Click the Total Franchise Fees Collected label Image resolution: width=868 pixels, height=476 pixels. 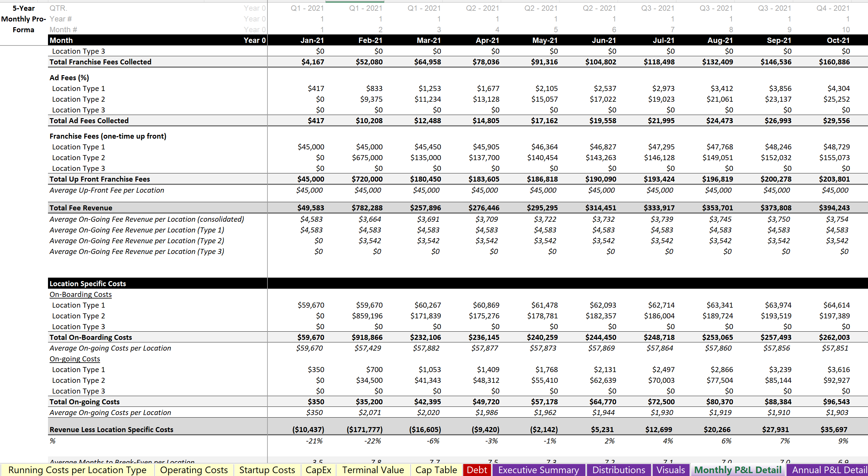[100, 62]
